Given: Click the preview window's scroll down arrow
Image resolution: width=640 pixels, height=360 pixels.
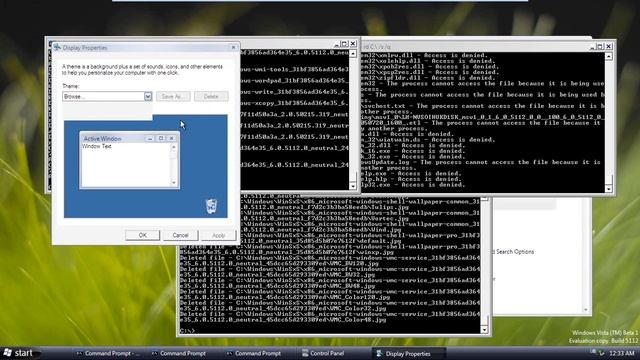Looking at the screenshot, I should tap(174, 182).
